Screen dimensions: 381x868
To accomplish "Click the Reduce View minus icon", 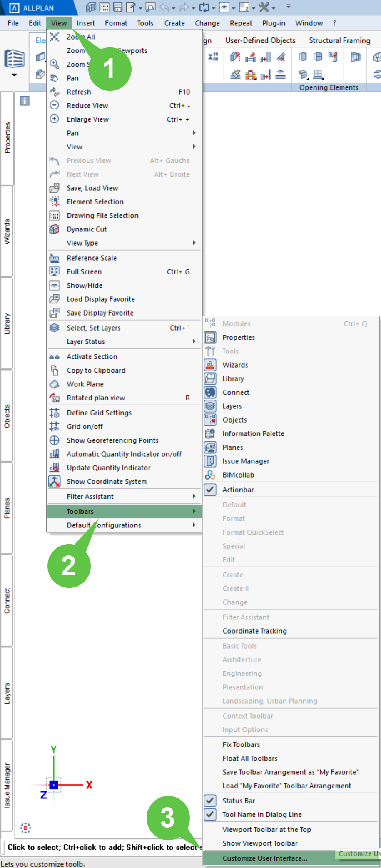I will tap(55, 105).
